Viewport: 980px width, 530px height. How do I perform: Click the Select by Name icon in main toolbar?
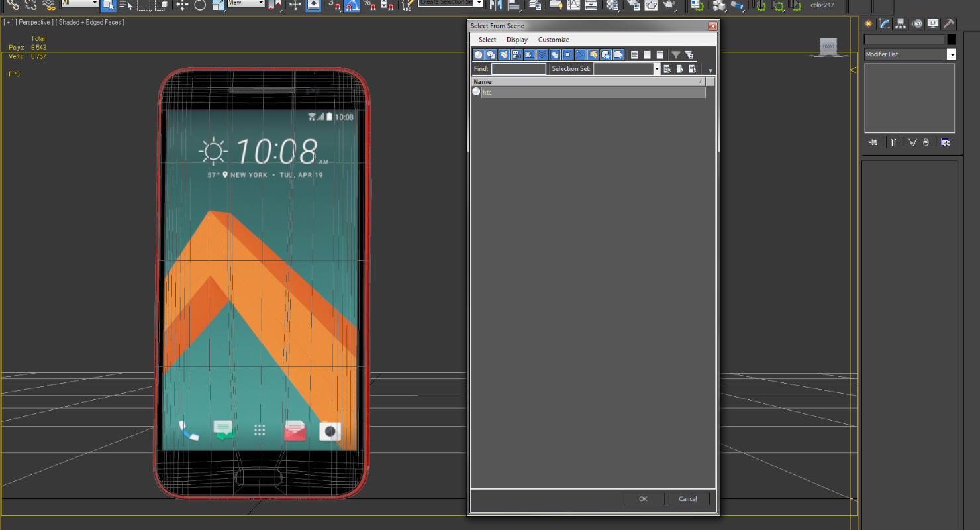(126, 5)
